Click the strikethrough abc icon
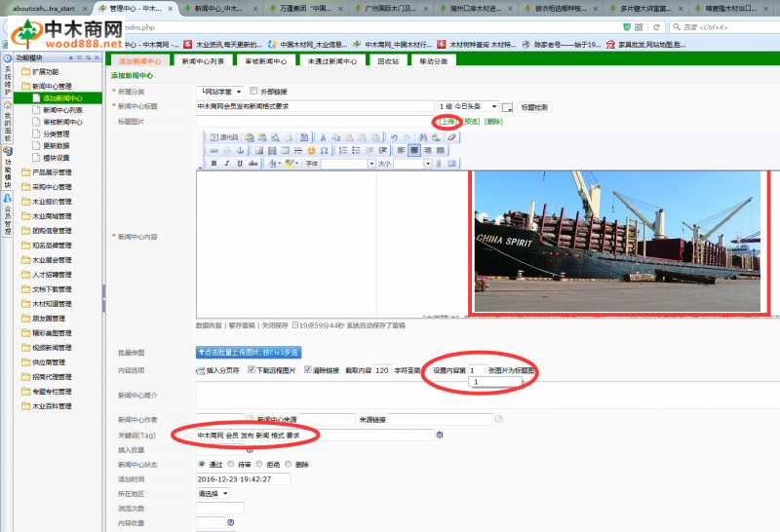780x532 pixels. [x=253, y=164]
